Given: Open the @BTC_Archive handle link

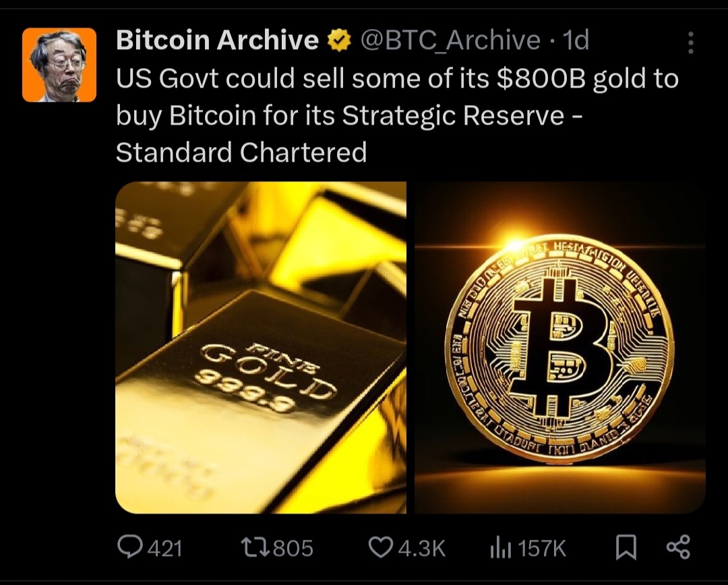Looking at the screenshot, I should pyautogui.click(x=450, y=40).
